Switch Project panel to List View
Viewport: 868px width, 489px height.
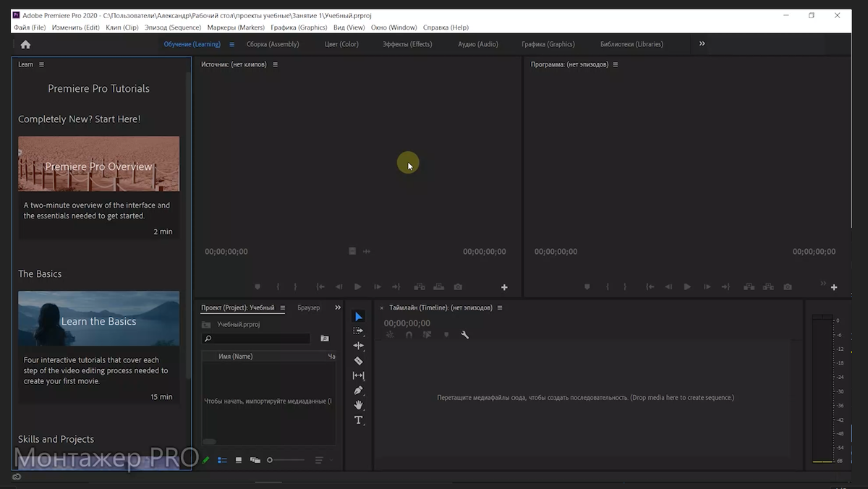(222, 460)
